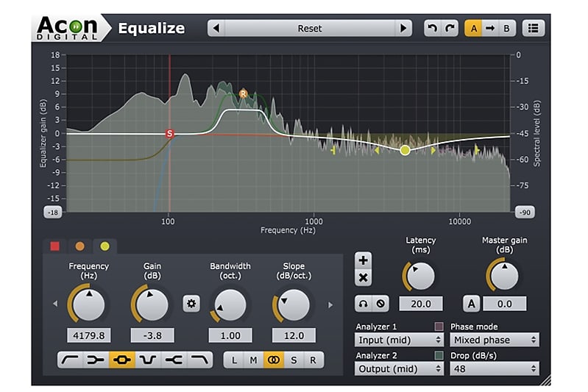Viewport: 588px width, 392px height.
Task: Expand the Drop (dB/s) 48 dropdown
Action: pyautogui.click(x=495, y=368)
